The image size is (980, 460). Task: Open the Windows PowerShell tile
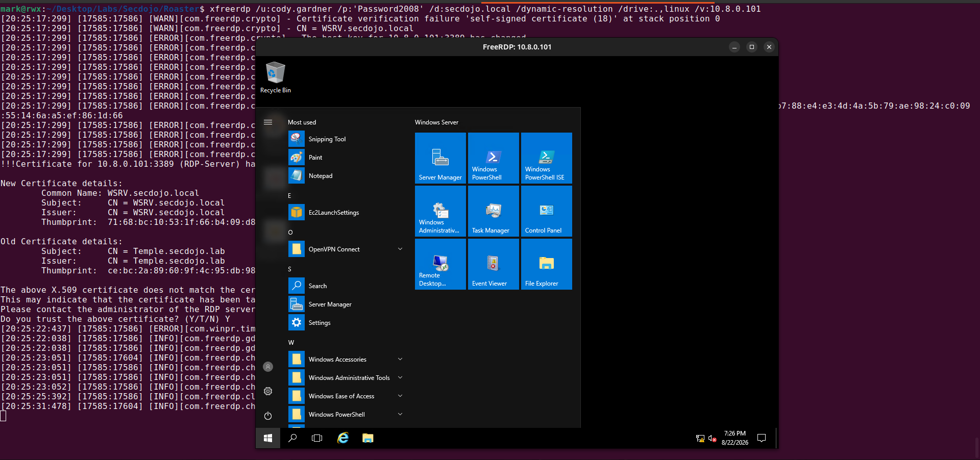coord(494,158)
